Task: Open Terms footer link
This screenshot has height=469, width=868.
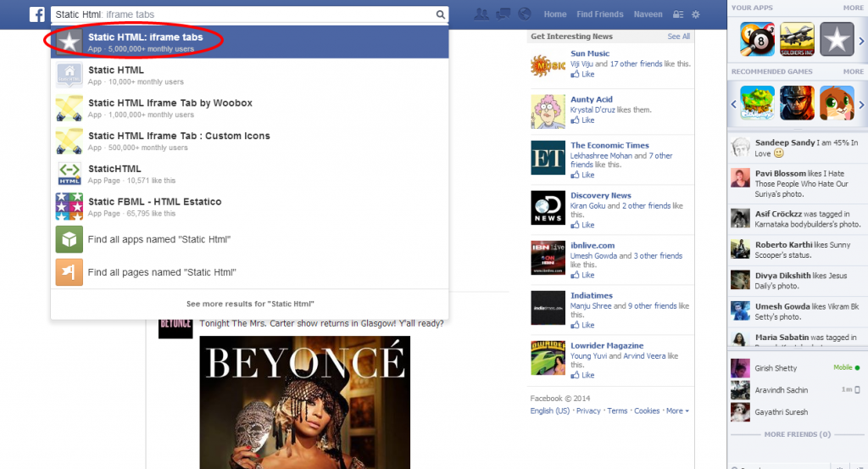Action: pos(617,410)
